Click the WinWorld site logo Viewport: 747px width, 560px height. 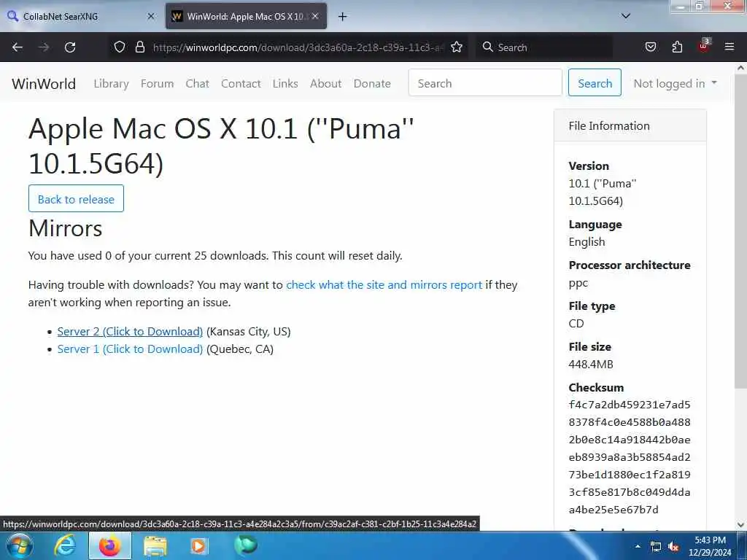(x=44, y=84)
